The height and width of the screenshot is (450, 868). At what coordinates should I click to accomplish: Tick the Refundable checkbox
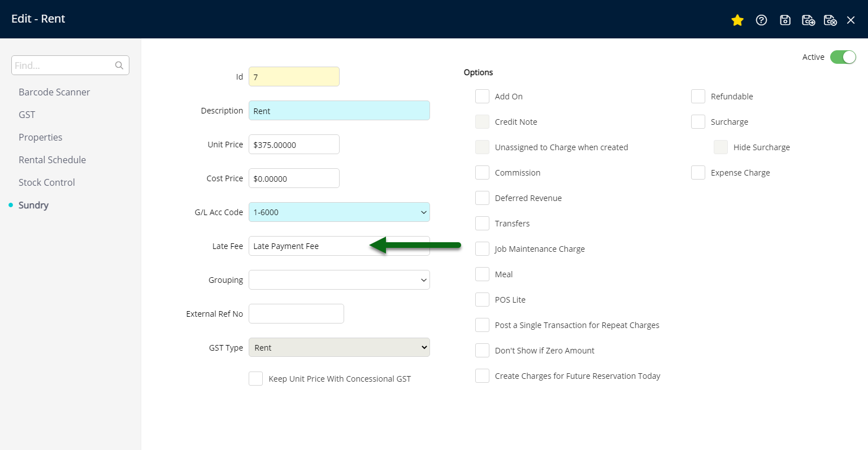[x=698, y=97]
